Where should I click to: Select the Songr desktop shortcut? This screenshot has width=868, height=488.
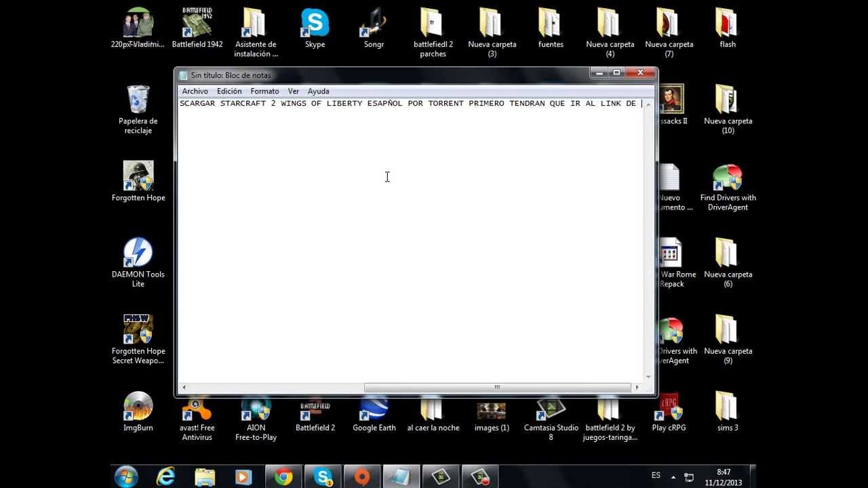[374, 28]
